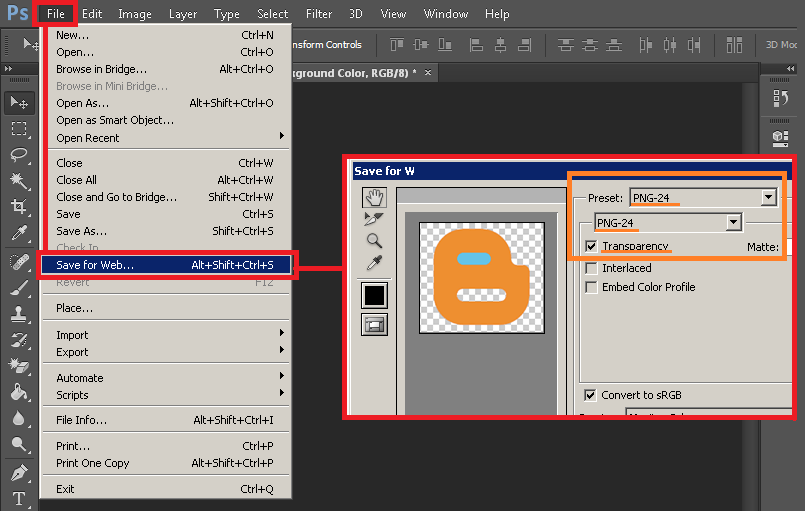Enable Embed Color Profile checkbox

coord(591,287)
